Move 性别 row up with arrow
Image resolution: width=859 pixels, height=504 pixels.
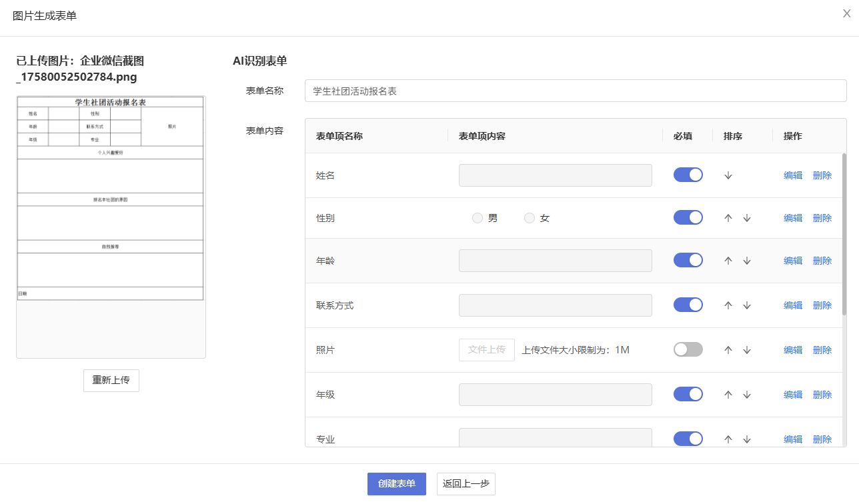pos(728,218)
